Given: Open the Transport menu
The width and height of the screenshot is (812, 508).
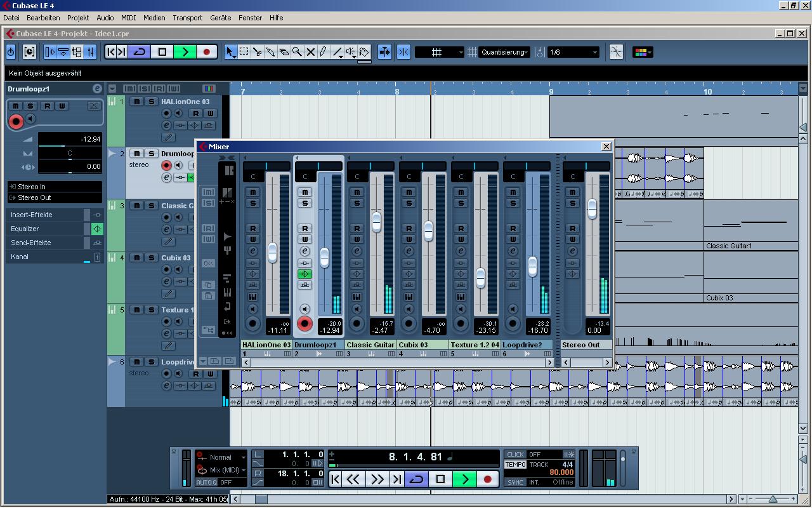Looking at the screenshot, I should 188,18.
